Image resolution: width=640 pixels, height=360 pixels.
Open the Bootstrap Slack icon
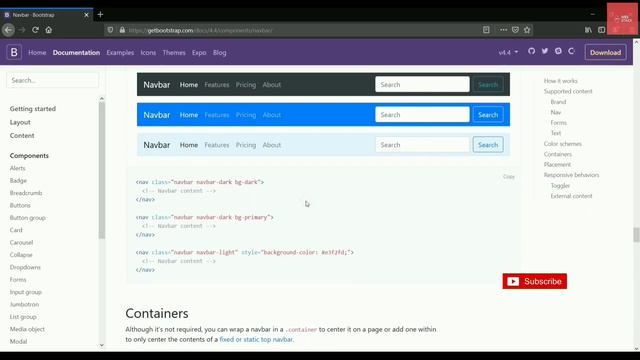[x=558, y=51]
